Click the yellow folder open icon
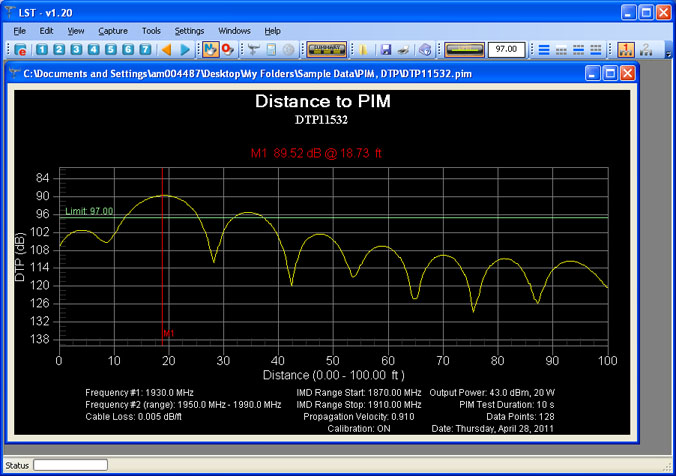676x476 pixels. [x=363, y=50]
